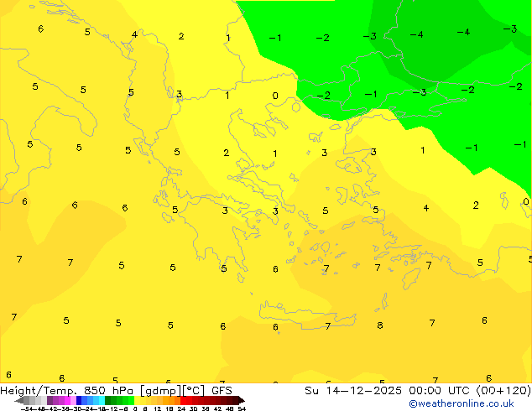The width and height of the screenshot is (532, 411).
Task: Click the '[gdmp][°C]' units label
Action: [172, 391]
